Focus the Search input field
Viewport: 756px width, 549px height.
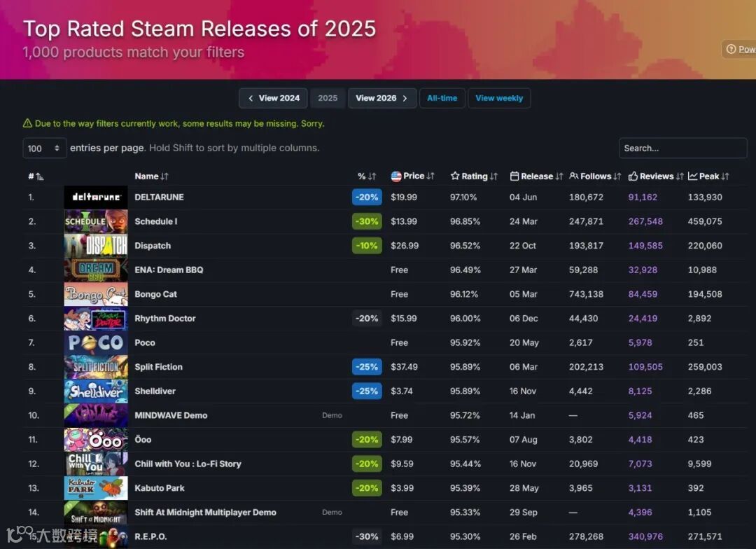(x=682, y=148)
